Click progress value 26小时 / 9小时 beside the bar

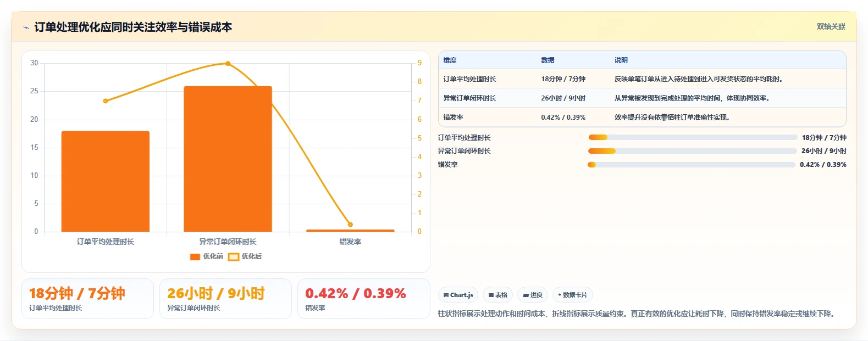tap(823, 151)
